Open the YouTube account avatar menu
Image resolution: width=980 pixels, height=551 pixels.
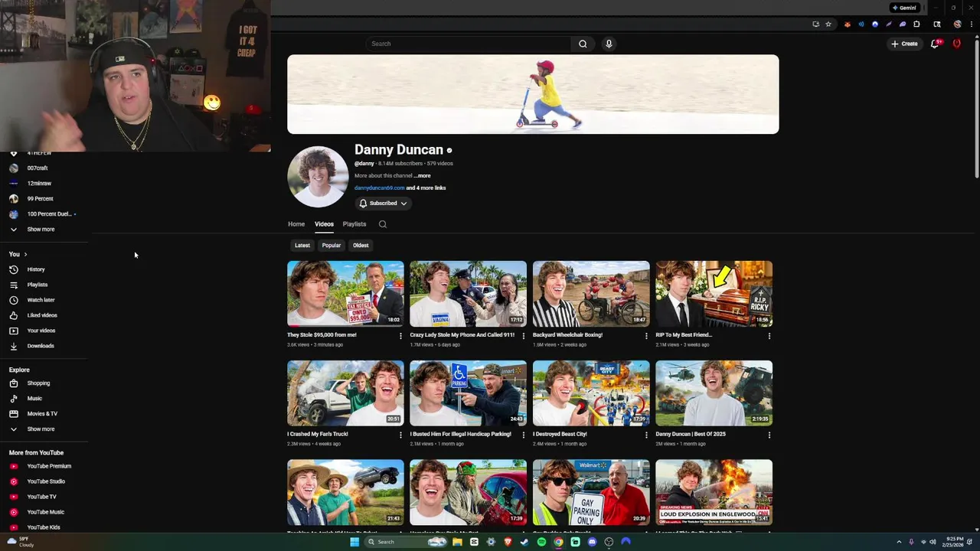[x=956, y=44]
